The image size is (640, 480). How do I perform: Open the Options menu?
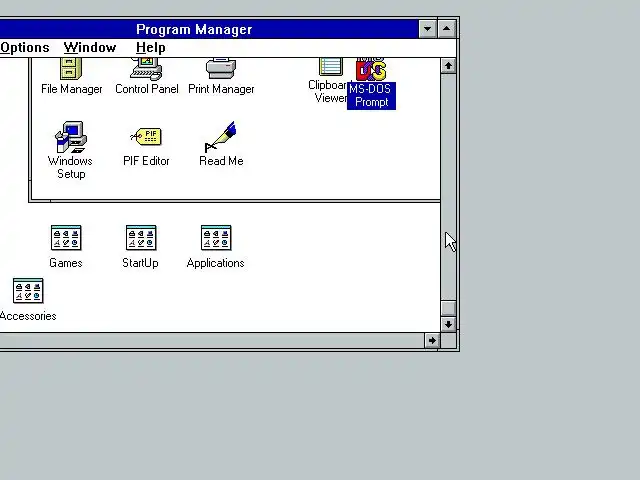pyautogui.click(x=24, y=48)
